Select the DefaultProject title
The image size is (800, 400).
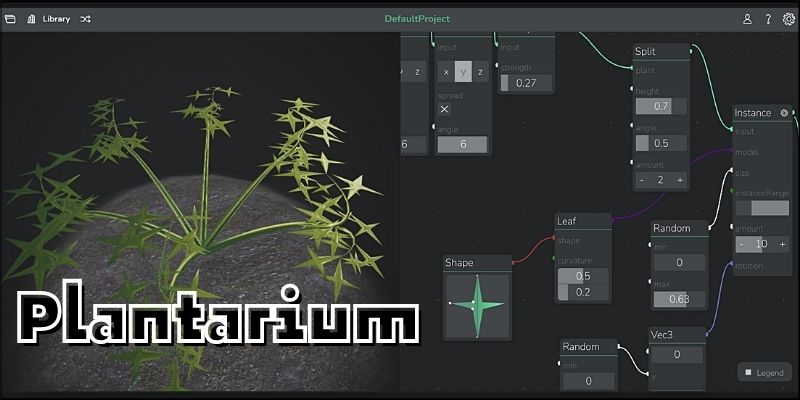(417, 19)
